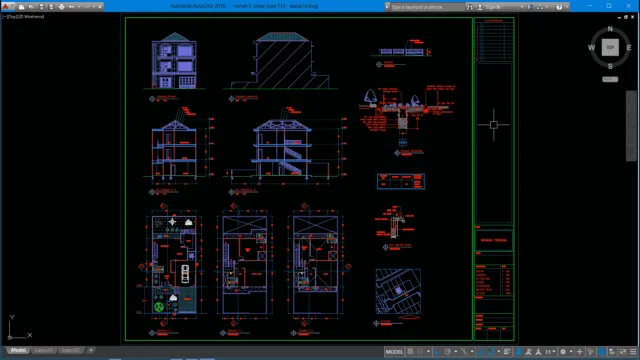Minimize the drawing viewport window

tap(619, 17)
